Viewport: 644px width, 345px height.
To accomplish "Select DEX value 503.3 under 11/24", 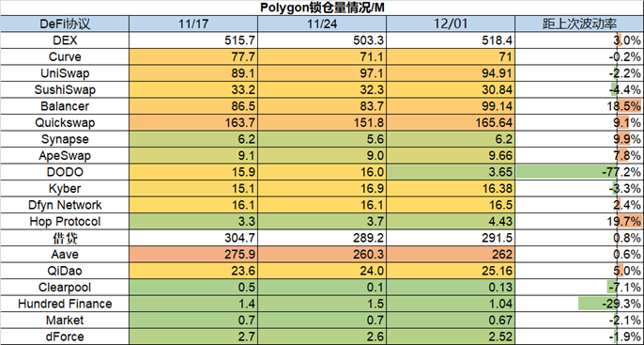I will [x=322, y=40].
